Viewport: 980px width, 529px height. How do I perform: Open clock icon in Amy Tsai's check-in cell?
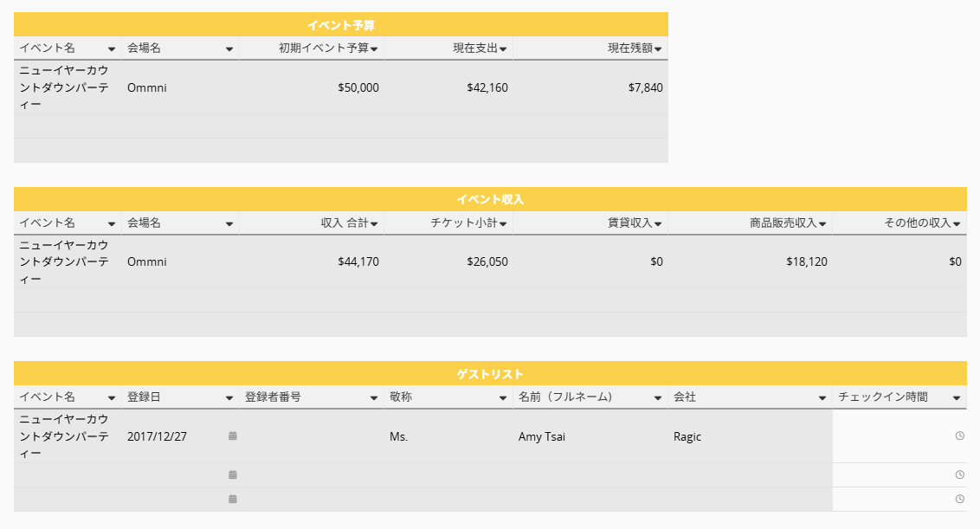click(x=960, y=435)
